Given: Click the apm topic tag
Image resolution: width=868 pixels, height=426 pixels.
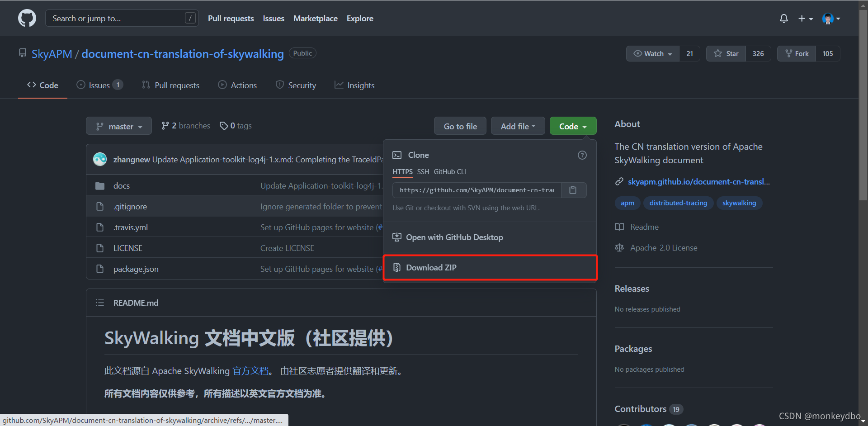Looking at the screenshot, I should (x=627, y=203).
